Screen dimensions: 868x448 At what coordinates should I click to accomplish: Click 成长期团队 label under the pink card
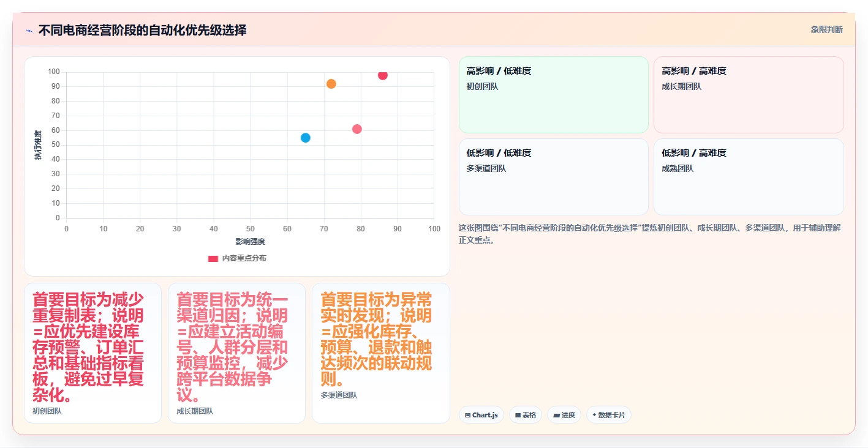click(x=195, y=411)
